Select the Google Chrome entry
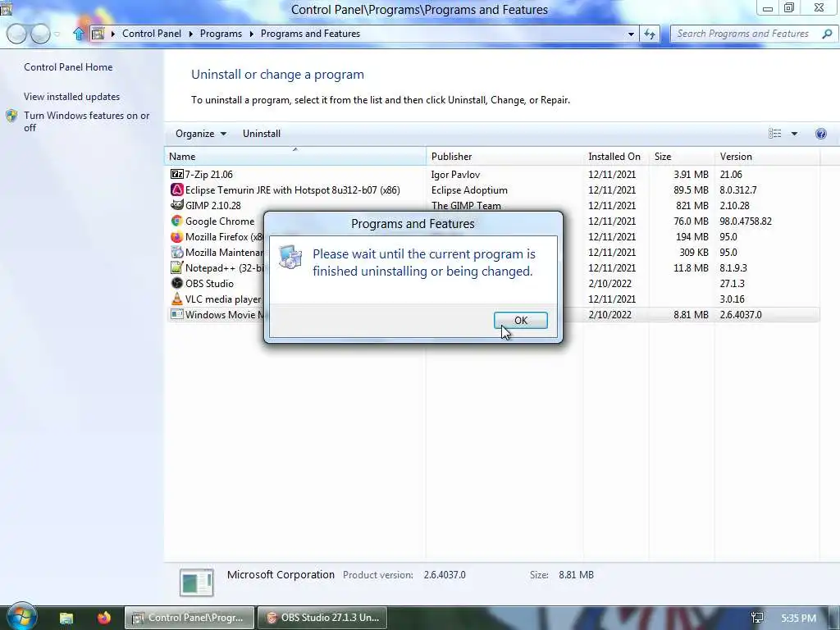The width and height of the screenshot is (840, 630). pos(220,221)
